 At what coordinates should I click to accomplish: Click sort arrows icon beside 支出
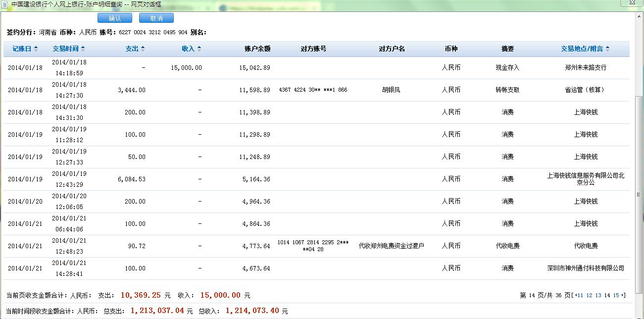[143, 49]
